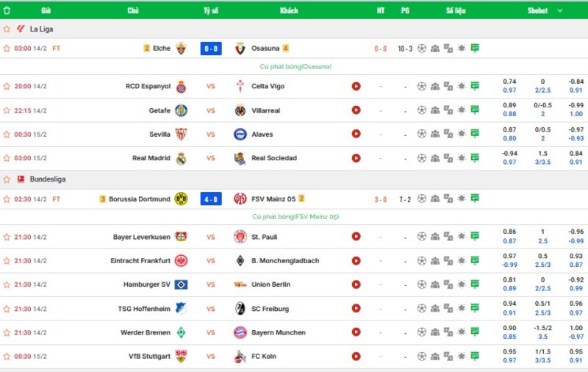Click the trash icon in the table header
Screen dimensions: 588x372
[x=7, y=11]
